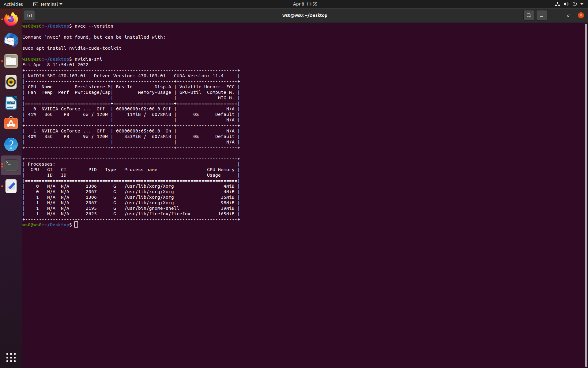The image size is (588, 368).
Task: Click the Activities overview
Action: 13,4
